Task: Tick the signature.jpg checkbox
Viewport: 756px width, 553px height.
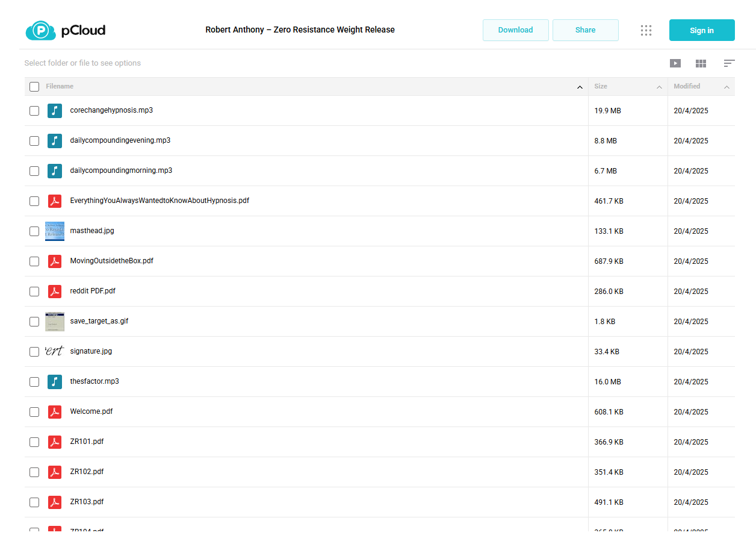Action: 34,352
